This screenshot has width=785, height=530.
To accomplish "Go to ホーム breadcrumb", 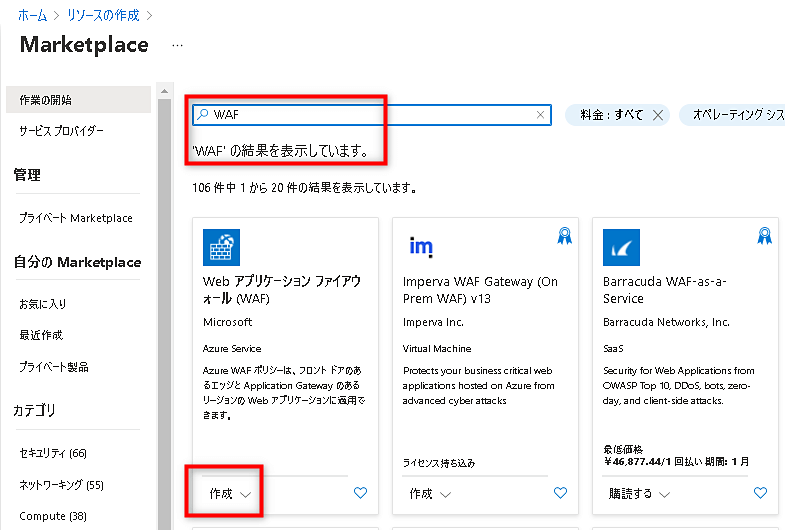I will (x=33, y=16).
